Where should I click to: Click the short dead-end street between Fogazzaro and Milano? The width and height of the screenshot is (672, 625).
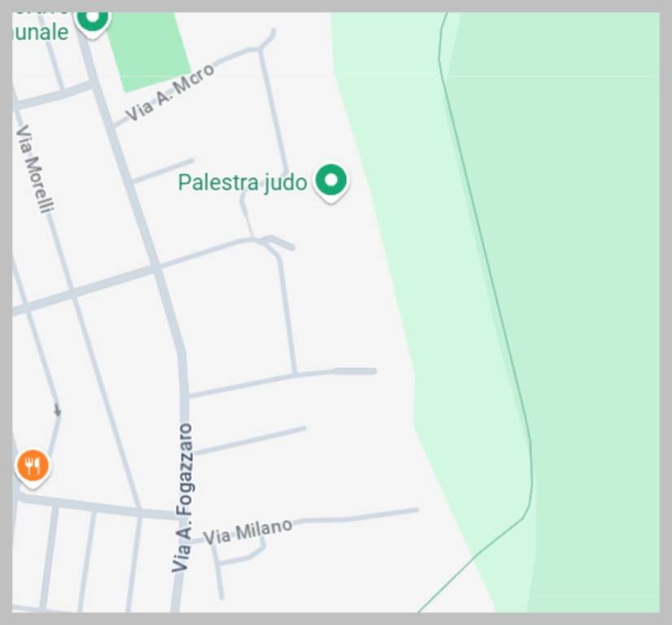[250, 440]
